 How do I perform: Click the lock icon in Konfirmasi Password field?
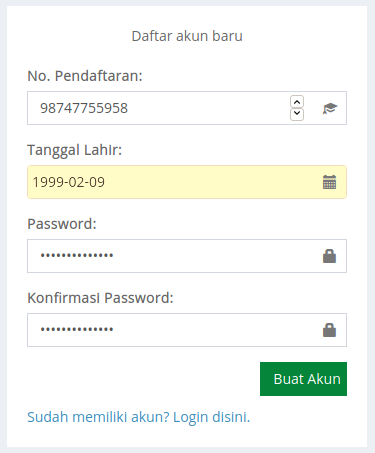329,330
